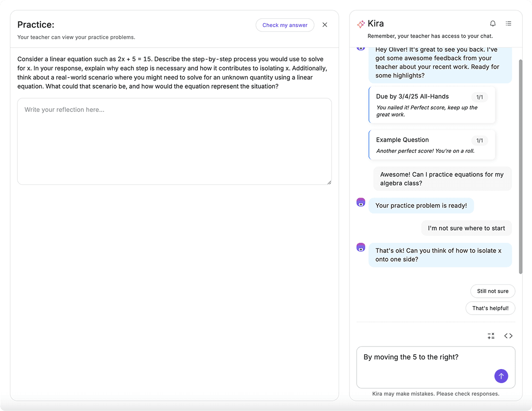Click 'Remember, your teacher has access' note

click(430, 36)
